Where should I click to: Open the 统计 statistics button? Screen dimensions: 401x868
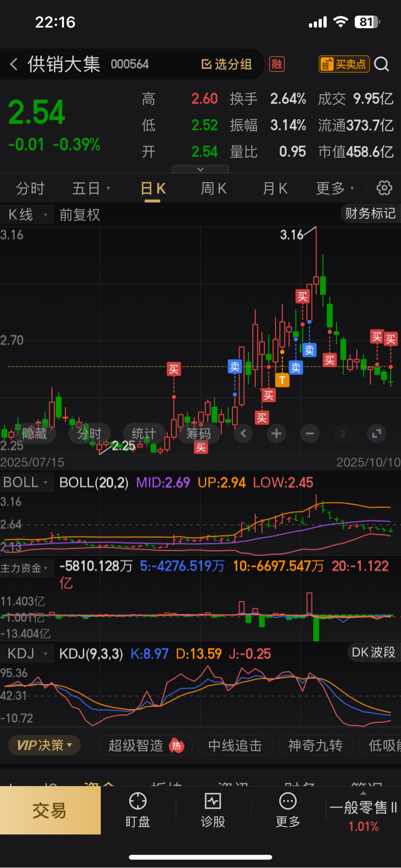click(144, 433)
